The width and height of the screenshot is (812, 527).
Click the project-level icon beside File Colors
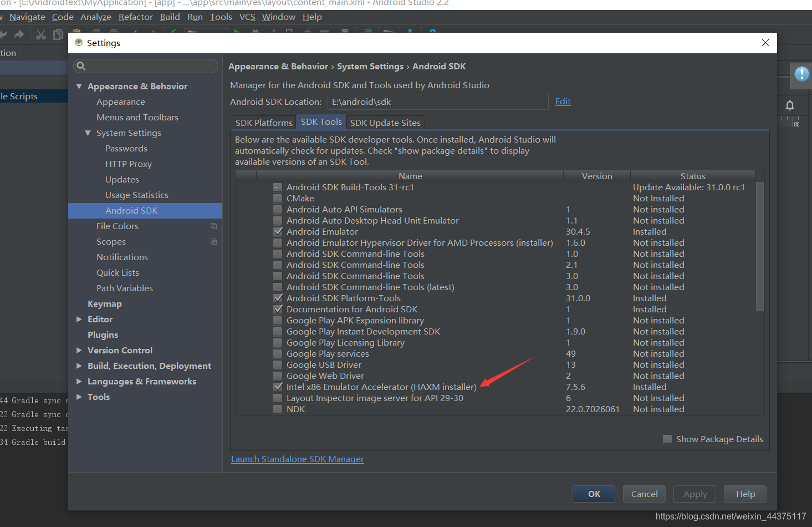point(213,226)
